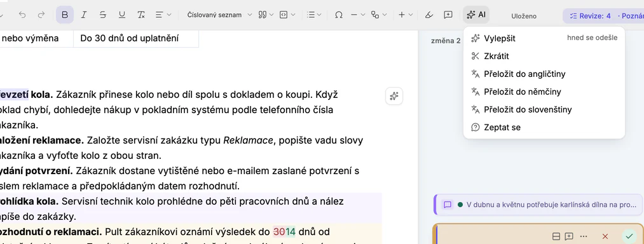Toggle strikethrough formatting
The height and width of the screenshot is (244, 644).
(103, 15)
